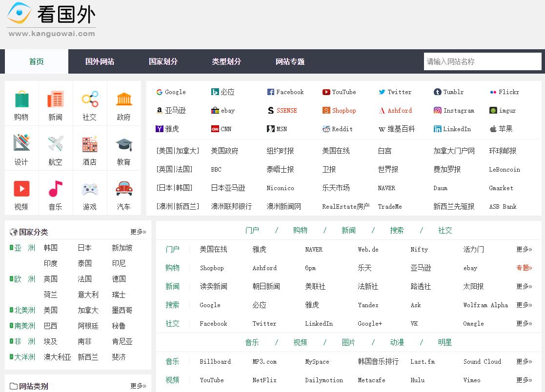
Task: Open the Omegle link
Action: pos(473,324)
